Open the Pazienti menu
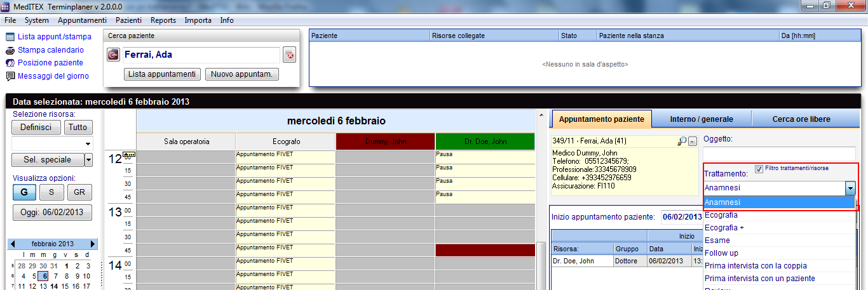 [x=129, y=20]
